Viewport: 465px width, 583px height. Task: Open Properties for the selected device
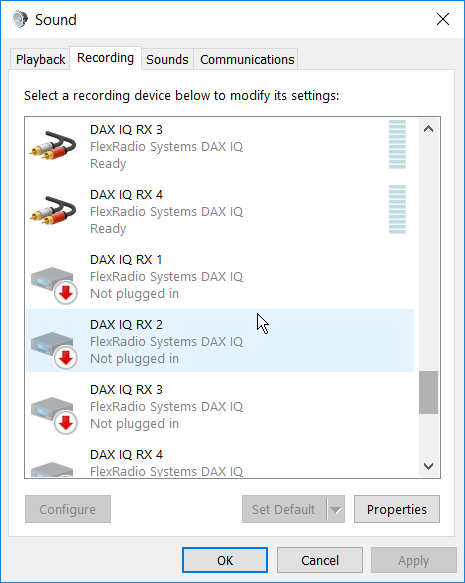pyautogui.click(x=397, y=509)
